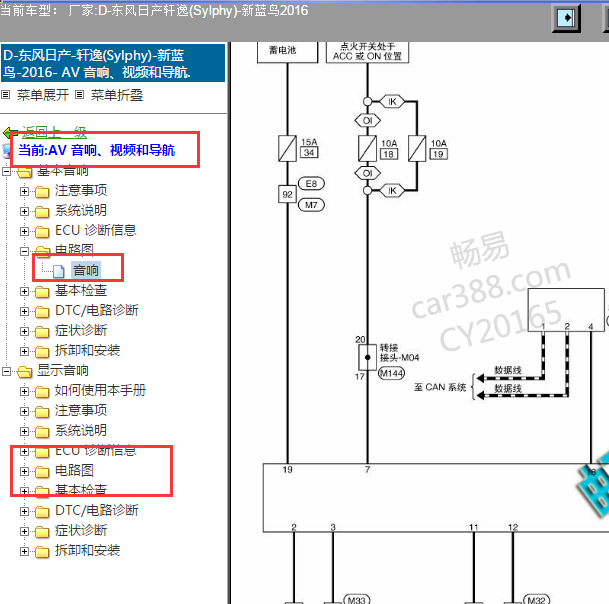Image resolution: width=609 pixels, height=604 pixels.
Task: Select first 注意事项 tree label
Action: [81, 190]
